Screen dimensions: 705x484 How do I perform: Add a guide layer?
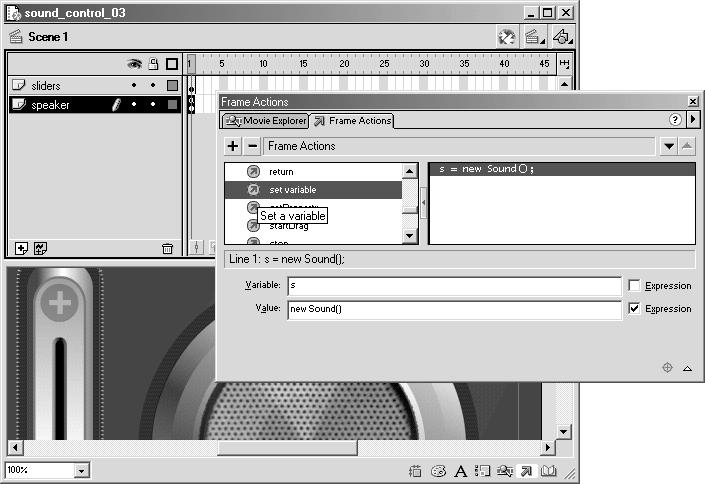tap(40, 248)
